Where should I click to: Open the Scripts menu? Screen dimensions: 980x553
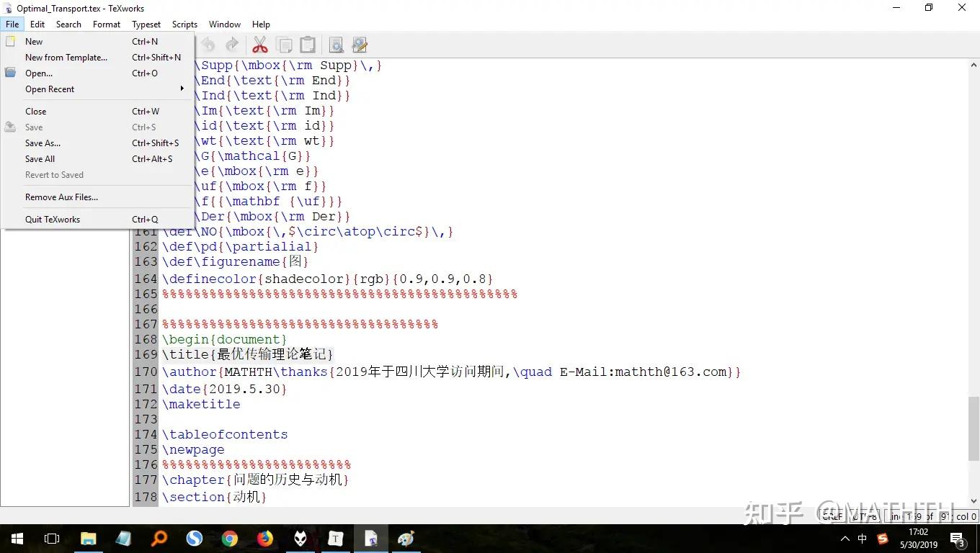pyautogui.click(x=184, y=24)
